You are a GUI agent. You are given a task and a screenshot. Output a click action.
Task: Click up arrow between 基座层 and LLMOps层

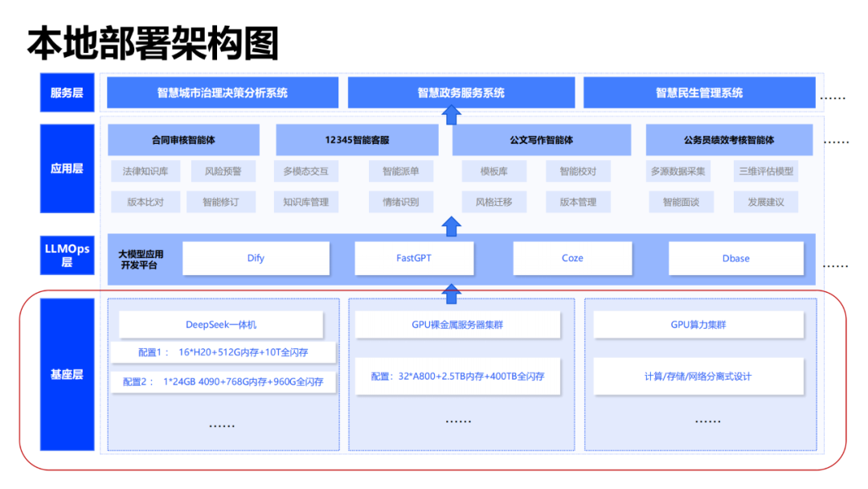(451, 294)
